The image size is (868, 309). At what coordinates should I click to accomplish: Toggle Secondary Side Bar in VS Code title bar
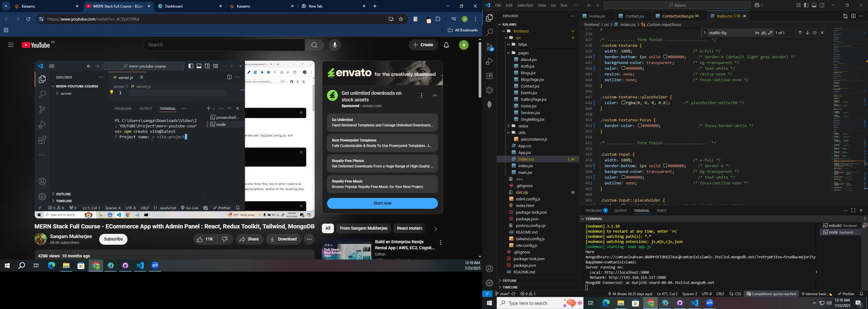[822, 5]
